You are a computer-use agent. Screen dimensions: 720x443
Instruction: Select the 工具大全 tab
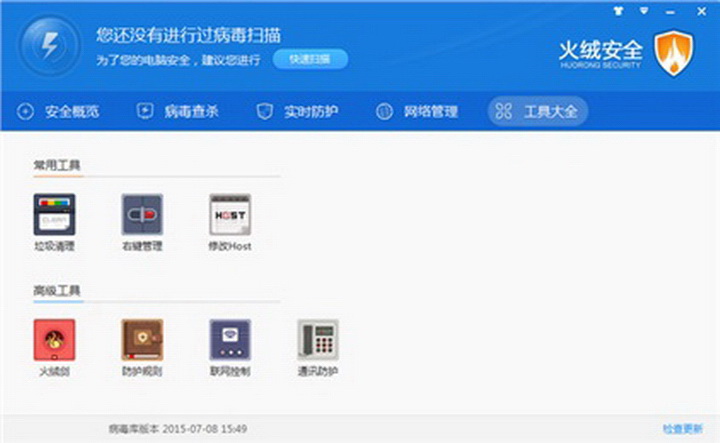(x=537, y=111)
